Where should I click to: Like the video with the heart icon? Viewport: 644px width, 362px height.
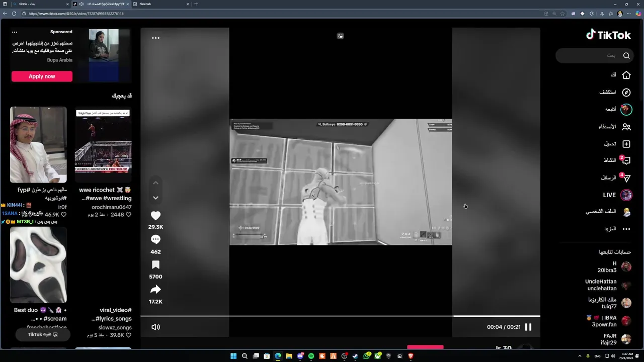[x=155, y=216]
